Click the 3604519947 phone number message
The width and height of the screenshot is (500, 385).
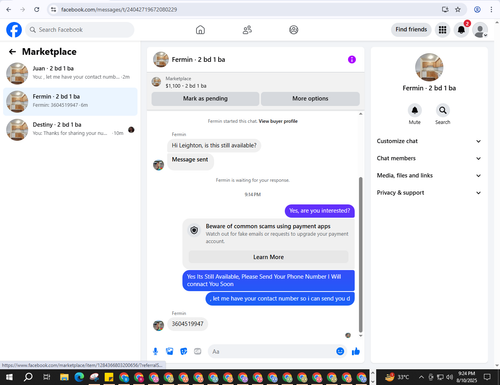pos(187,324)
